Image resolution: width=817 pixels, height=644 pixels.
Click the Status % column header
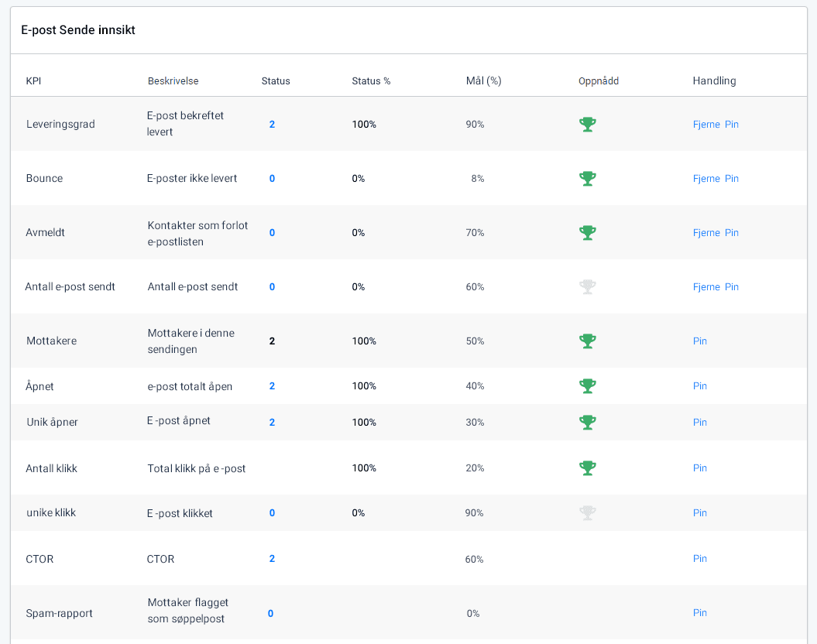click(x=371, y=81)
